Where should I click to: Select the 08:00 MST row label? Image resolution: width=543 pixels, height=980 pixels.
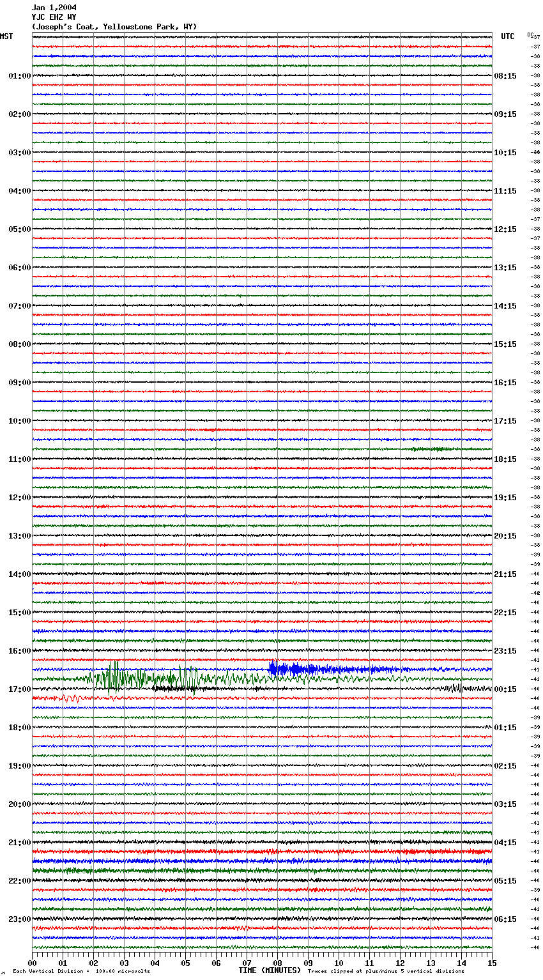(20, 344)
